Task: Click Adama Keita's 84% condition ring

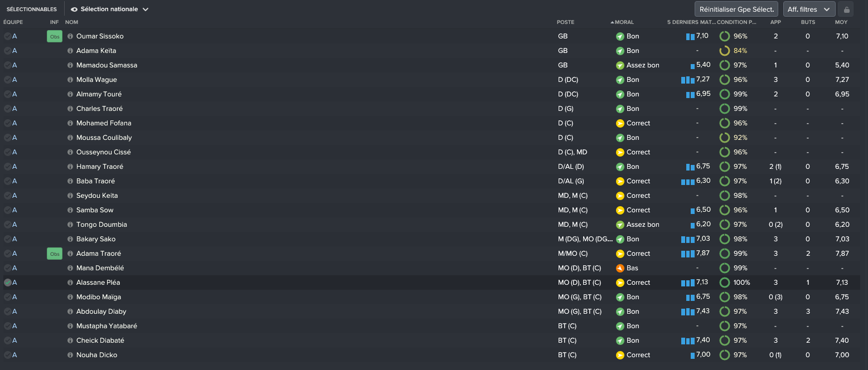Action: (x=725, y=51)
